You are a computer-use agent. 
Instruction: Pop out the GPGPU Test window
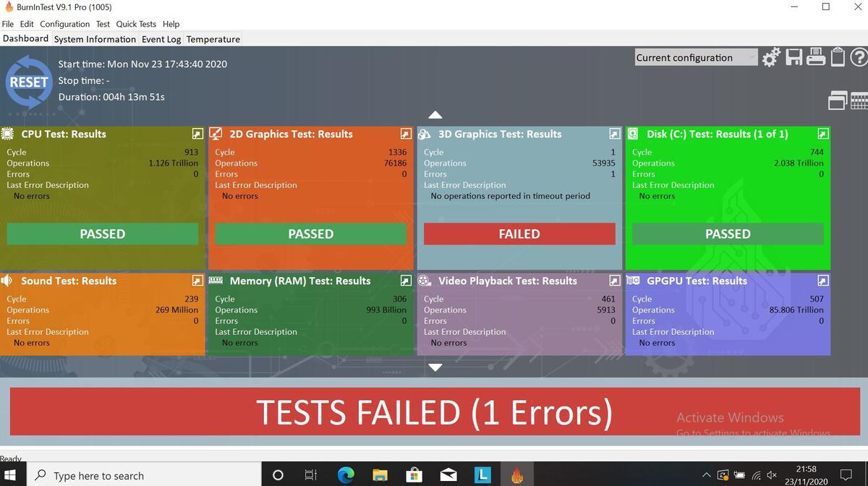click(x=822, y=281)
